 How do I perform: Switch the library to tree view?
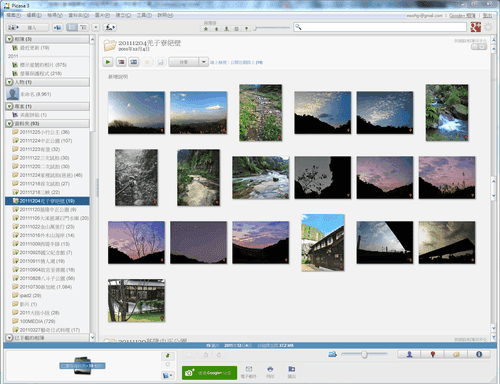83,27
